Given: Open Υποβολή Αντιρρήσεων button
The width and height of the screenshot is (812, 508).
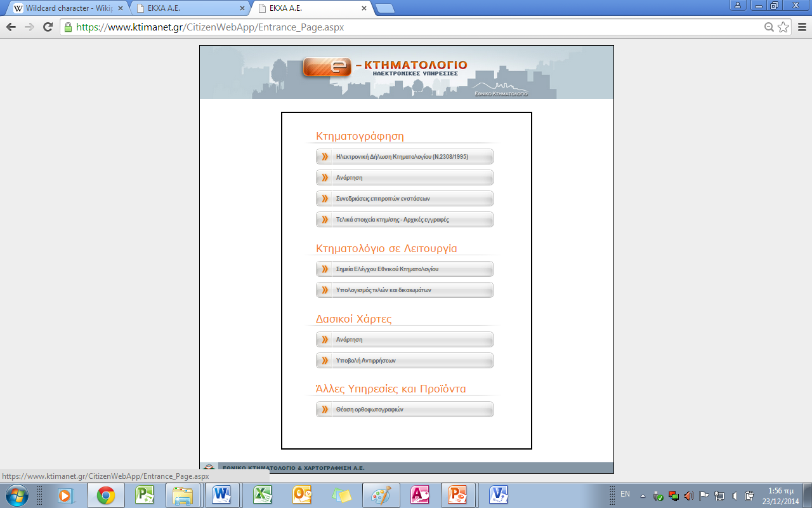Looking at the screenshot, I should pos(404,360).
